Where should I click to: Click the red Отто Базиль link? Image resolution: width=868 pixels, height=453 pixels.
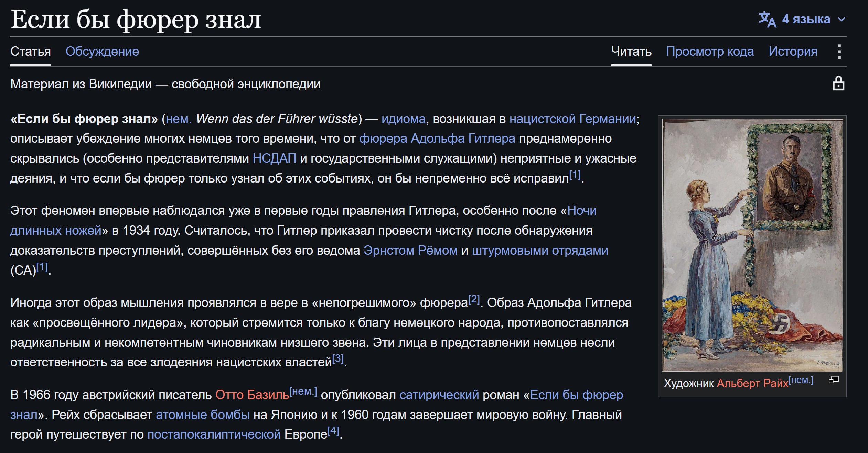coord(252,395)
